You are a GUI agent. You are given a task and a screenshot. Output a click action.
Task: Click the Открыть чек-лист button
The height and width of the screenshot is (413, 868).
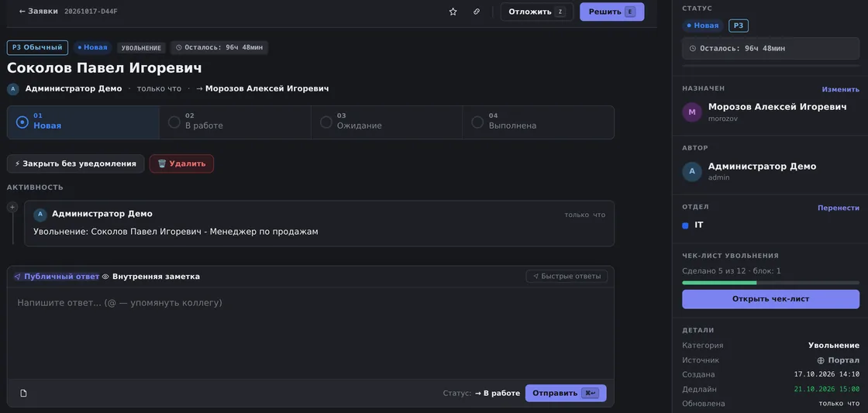click(770, 299)
